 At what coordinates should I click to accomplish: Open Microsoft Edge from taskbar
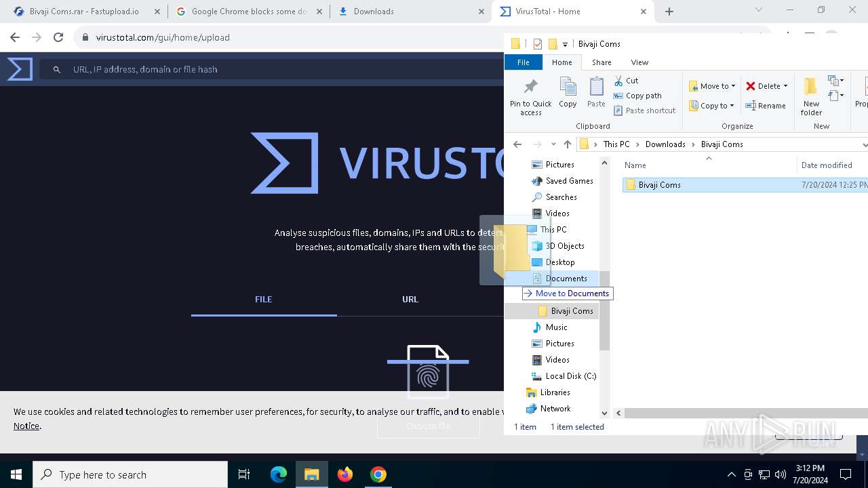[x=279, y=474]
